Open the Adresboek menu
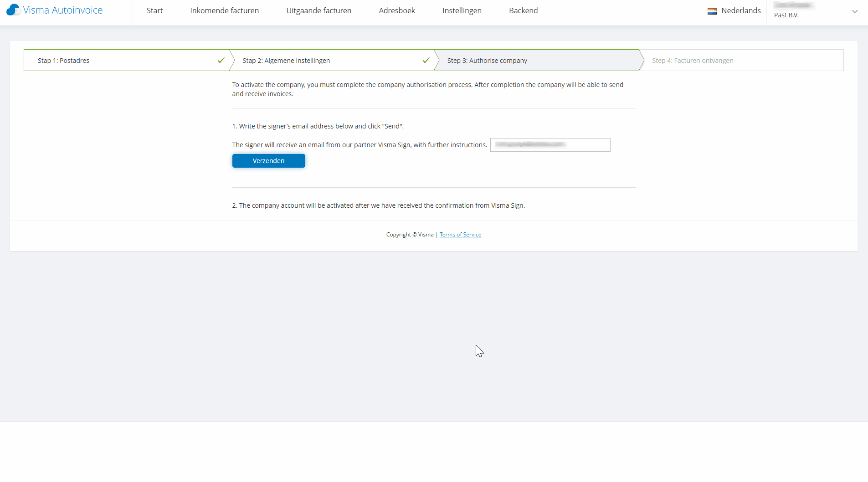 [397, 10]
